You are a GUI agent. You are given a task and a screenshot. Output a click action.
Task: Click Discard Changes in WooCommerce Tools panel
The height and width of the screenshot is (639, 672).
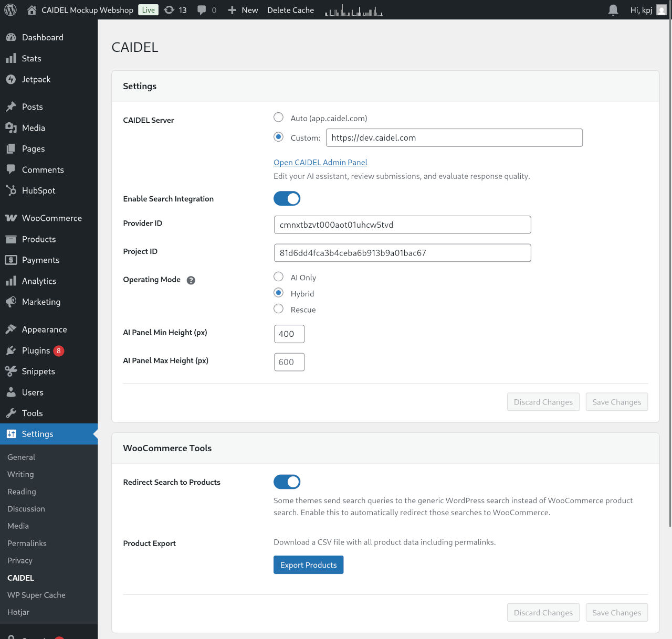click(543, 612)
